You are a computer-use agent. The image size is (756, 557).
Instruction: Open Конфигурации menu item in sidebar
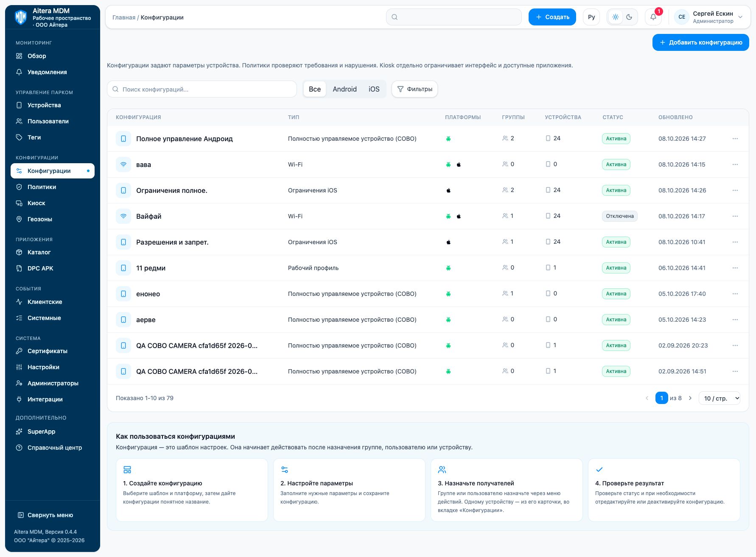53,171
